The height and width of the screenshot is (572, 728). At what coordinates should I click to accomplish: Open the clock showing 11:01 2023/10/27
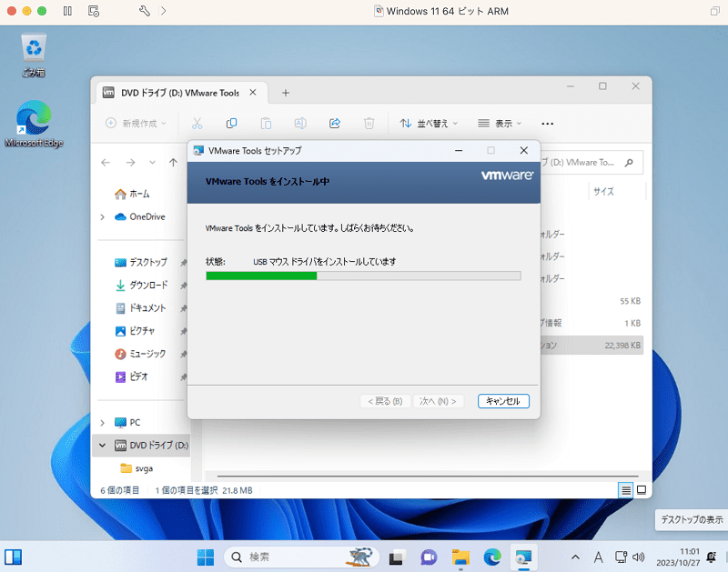678,557
